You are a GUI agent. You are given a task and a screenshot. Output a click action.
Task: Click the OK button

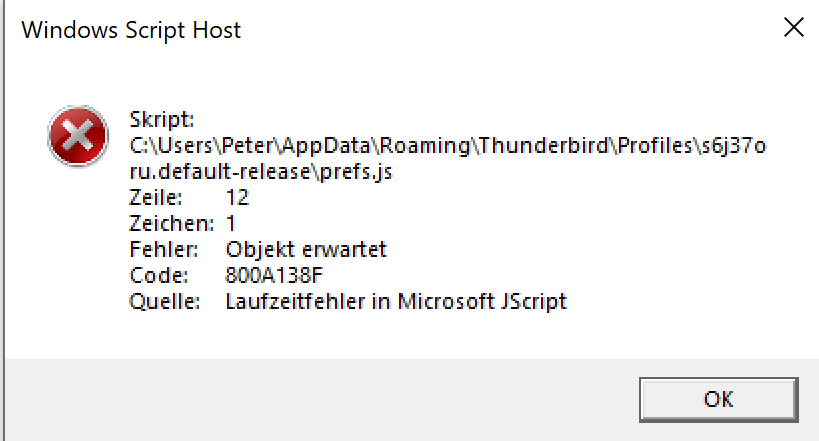pos(718,399)
